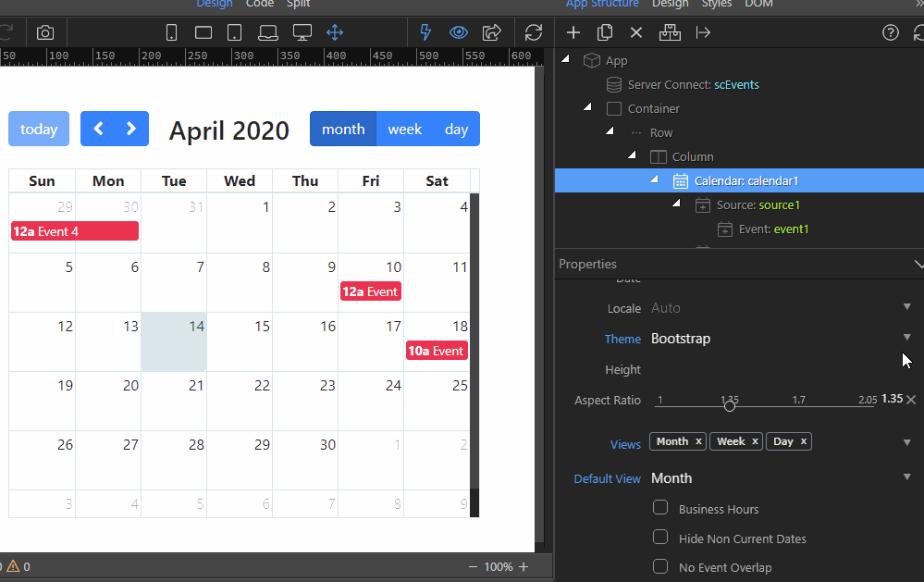The width and height of the screenshot is (924, 582).
Task: Collapse the App tree node arrow
Action: pyautogui.click(x=566, y=58)
